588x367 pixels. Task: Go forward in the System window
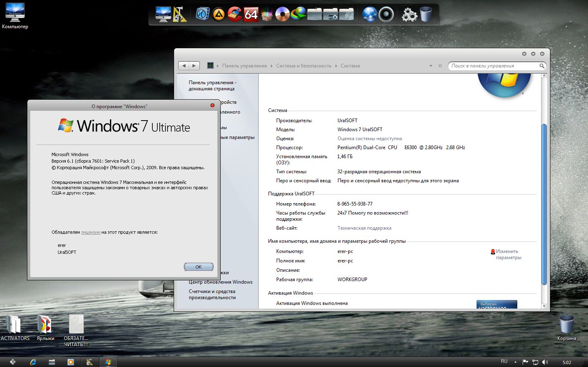tap(194, 65)
